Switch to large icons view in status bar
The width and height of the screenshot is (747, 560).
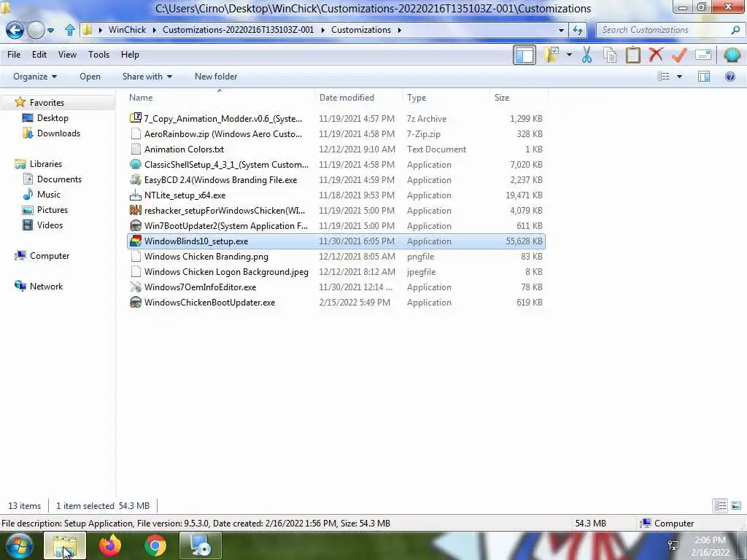point(736,505)
